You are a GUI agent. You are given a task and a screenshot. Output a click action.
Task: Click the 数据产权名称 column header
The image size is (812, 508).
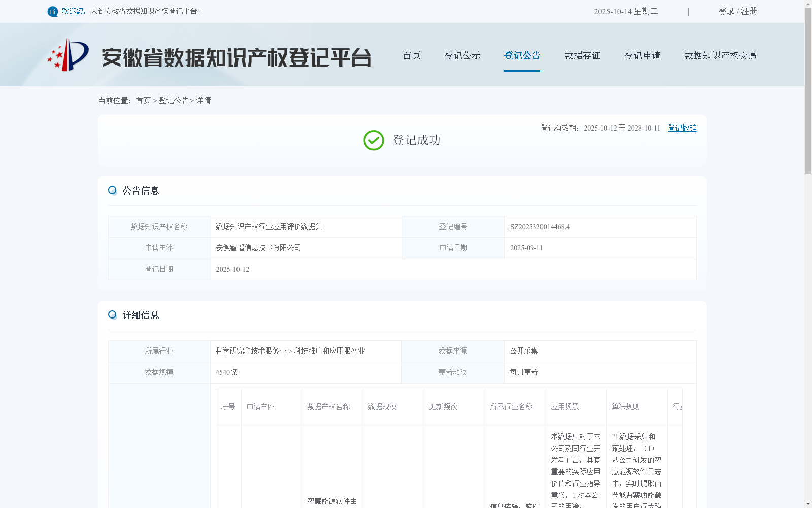(x=332, y=407)
